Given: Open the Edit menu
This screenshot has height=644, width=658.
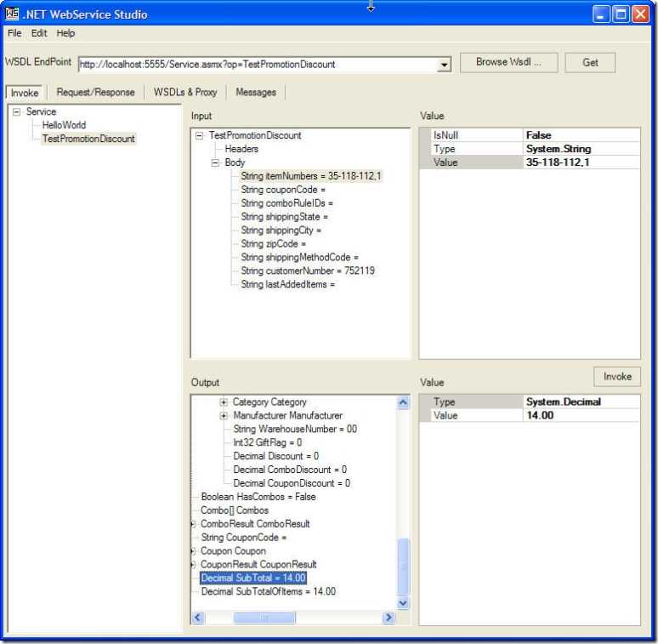Looking at the screenshot, I should click(x=39, y=33).
